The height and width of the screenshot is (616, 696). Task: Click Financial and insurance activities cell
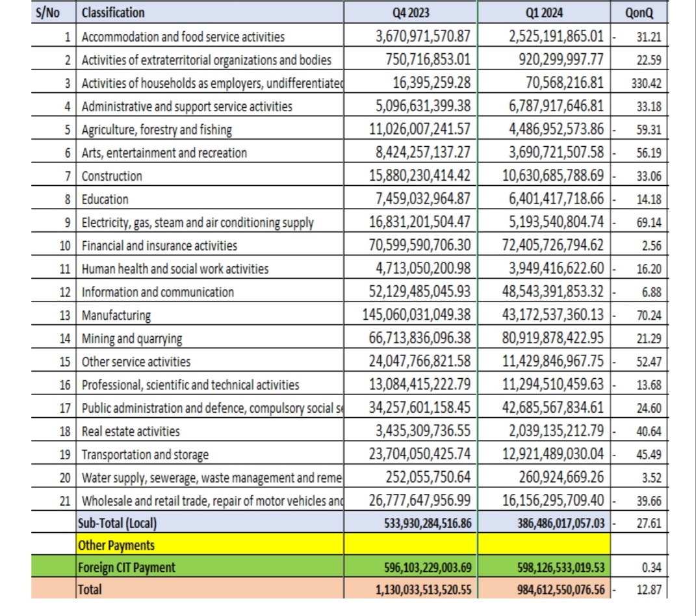pos(159,246)
